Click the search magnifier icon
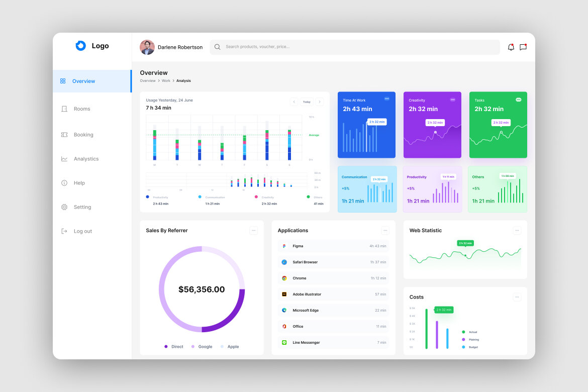Screen dimensions: 588x392 pyautogui.click(x=217, y=47)
